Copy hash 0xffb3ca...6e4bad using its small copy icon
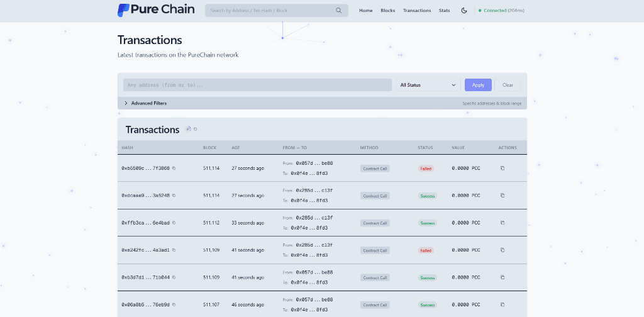This screenshot has height=317, width=644. pos(174,223)
